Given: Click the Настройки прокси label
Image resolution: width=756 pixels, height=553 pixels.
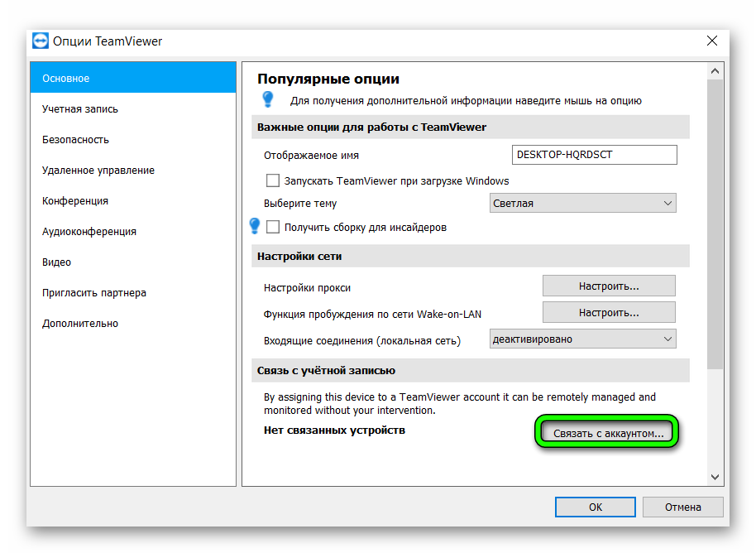Looking at the screenshot, I should coord(307,287).
